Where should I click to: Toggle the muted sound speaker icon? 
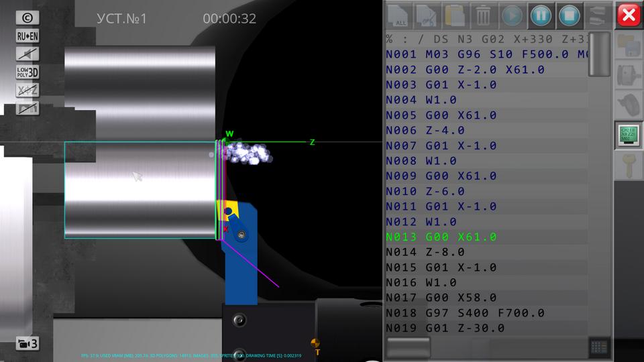(x=28, y=54)
